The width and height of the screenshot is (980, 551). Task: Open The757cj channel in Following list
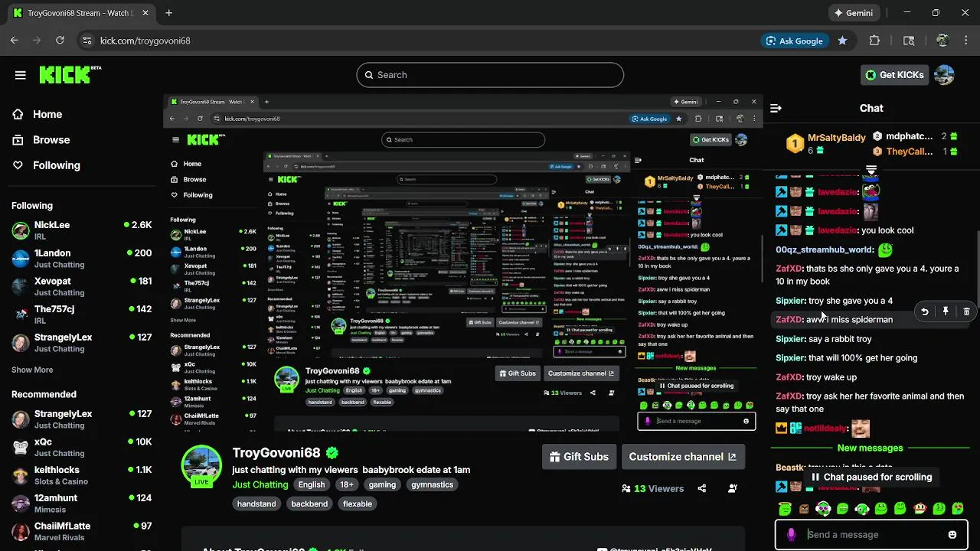pyautogui.click(x=81, y=315)
